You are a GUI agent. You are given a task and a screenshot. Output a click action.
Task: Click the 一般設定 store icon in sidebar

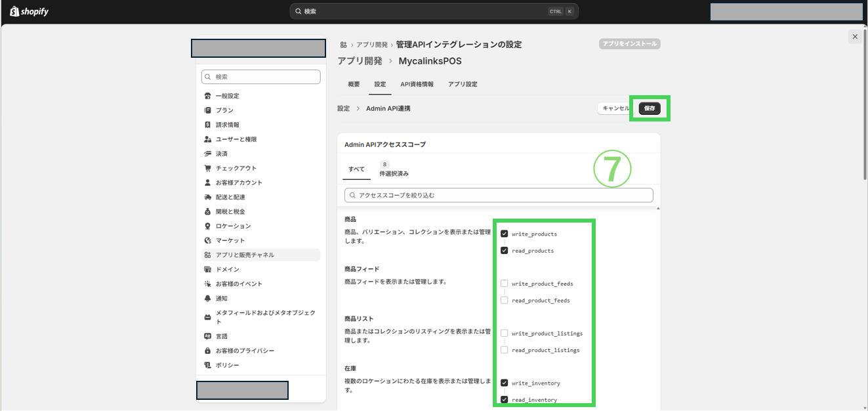pos(208,96)
